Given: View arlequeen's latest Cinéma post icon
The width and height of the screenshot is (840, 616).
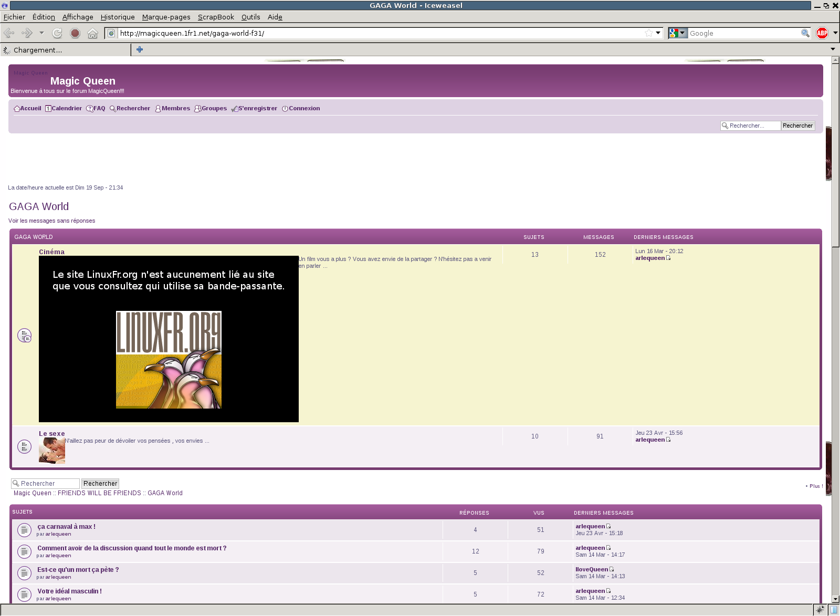Looking at the screenshot, I should [x=668, y=258].
